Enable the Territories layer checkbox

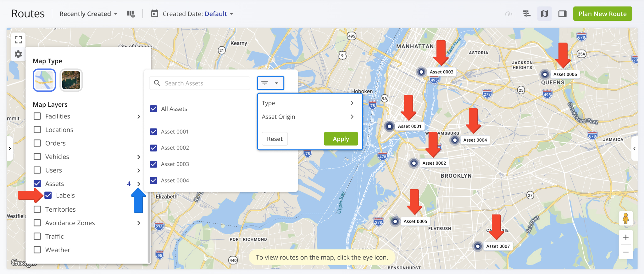pos(37,209)
